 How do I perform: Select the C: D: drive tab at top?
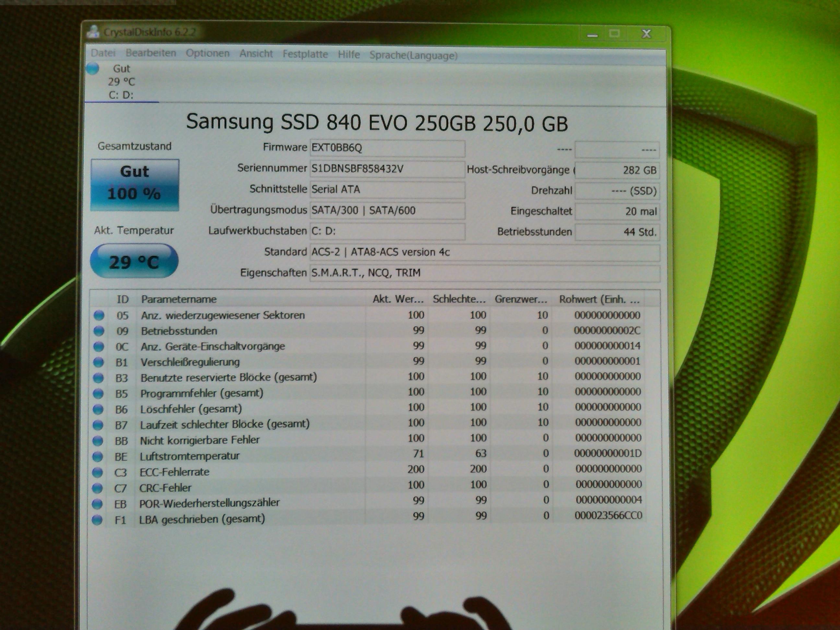point(121,95)
